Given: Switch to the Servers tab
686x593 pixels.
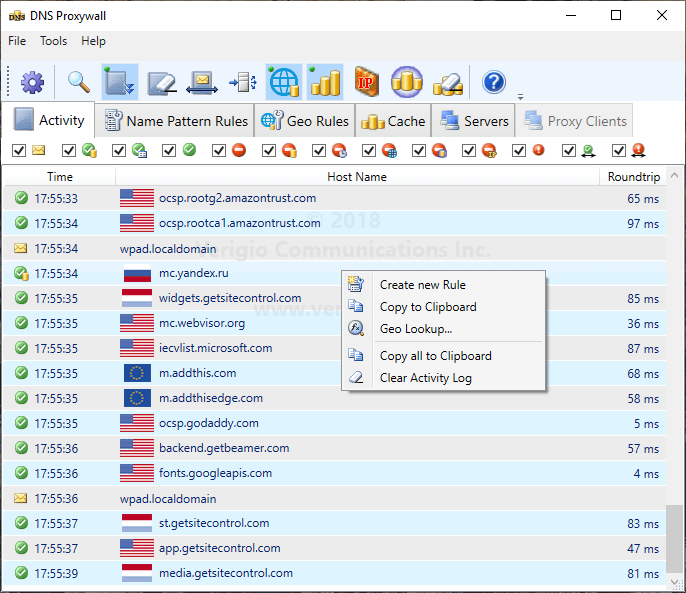Looking at the screenshot, I should tap(473, 121).
